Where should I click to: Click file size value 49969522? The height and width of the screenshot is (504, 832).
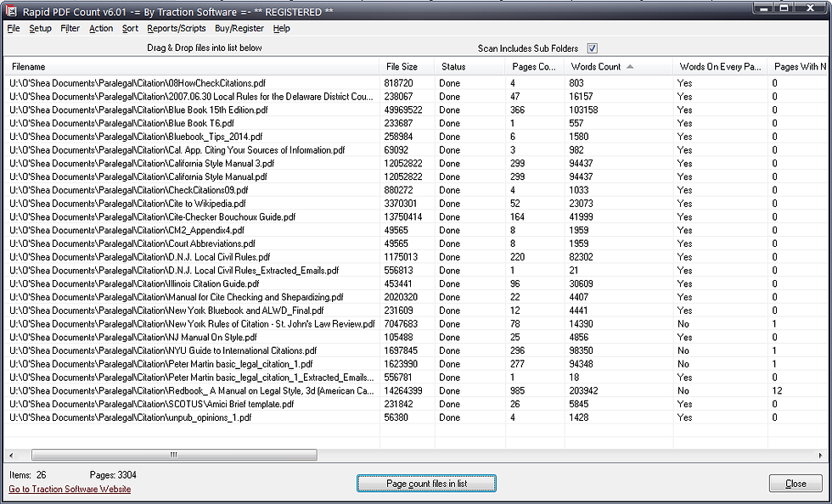(403, 109)
